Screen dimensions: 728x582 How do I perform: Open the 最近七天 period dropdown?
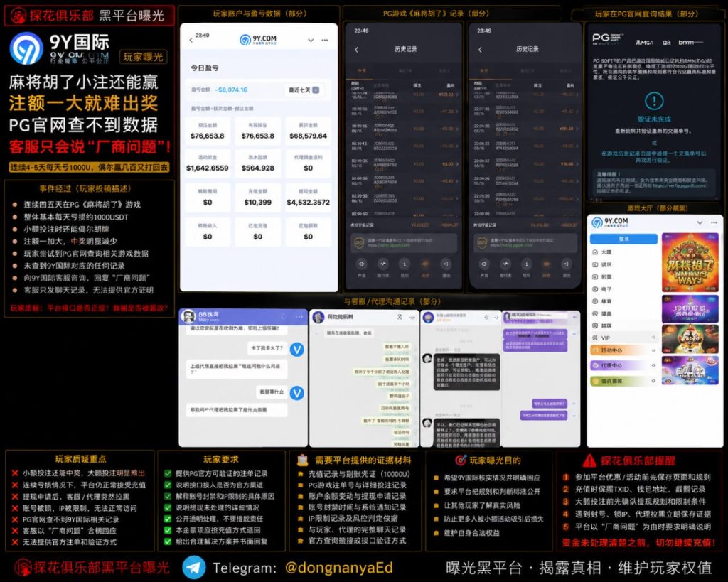[x=304, y=90]
